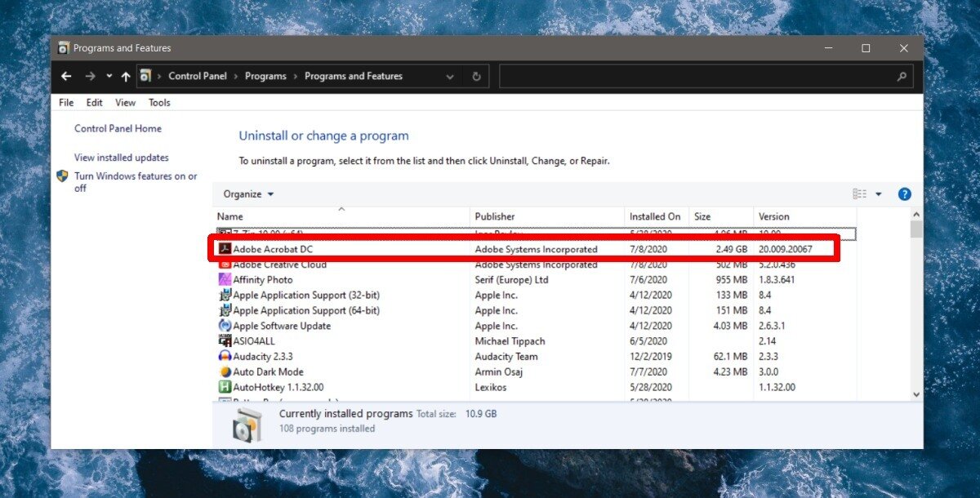Open the Tools menu
This screenshot has height=498, width=980.
(159, 102)
